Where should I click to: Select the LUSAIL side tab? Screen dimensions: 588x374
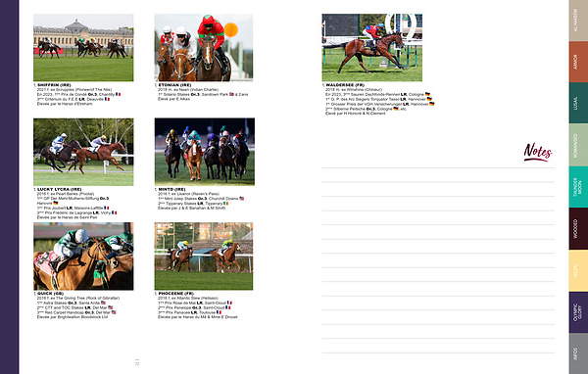(x=578, y=103)
